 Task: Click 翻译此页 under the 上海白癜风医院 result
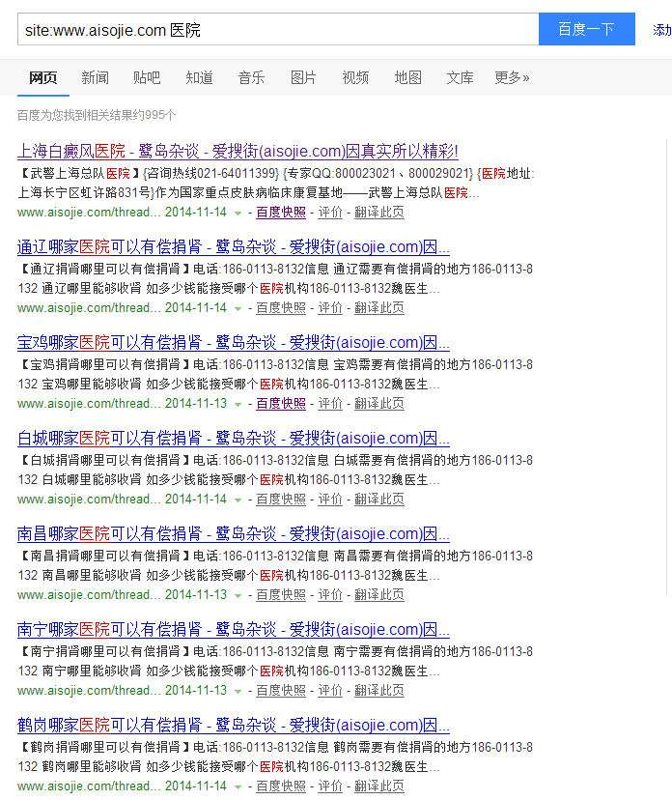click(x=379, y=213)
